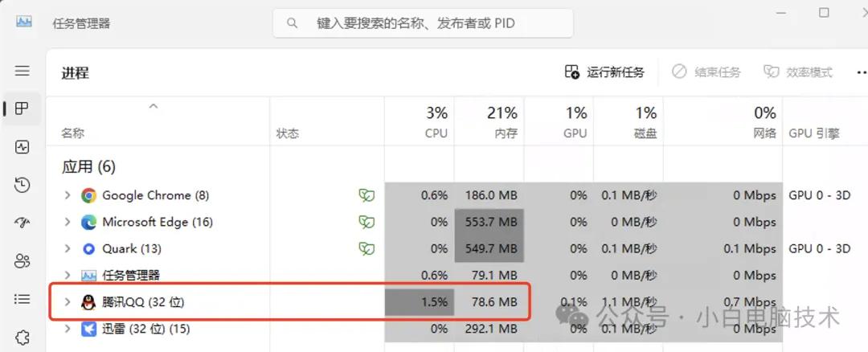This screenshot has height=352, width=868.
Task: Open the Users sidebar icon
Action: [23, 260]
